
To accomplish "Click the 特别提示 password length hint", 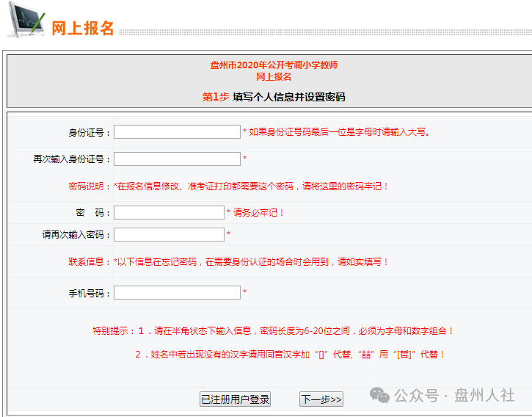I will tap(273, 331).
